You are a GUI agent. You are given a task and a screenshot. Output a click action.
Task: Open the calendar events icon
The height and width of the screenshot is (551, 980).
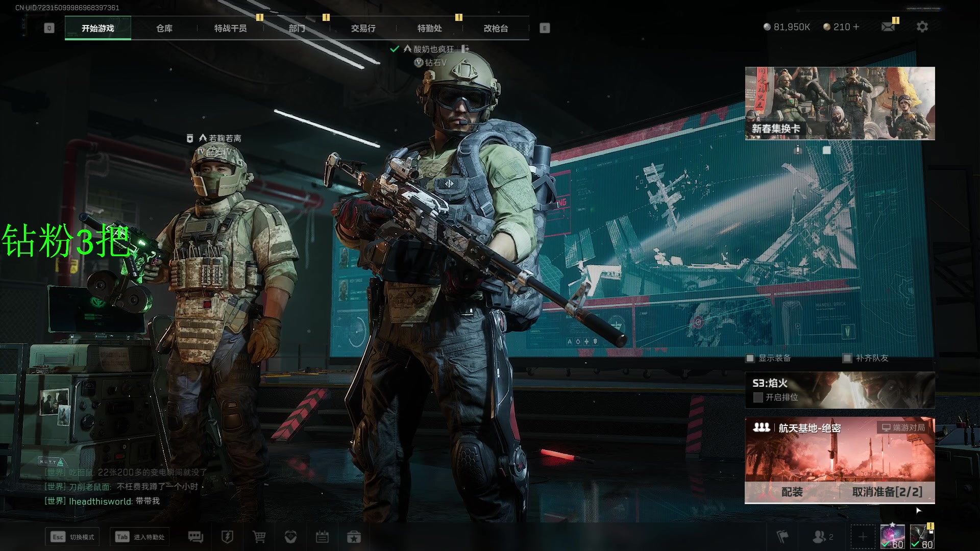[x=322, y=537]
